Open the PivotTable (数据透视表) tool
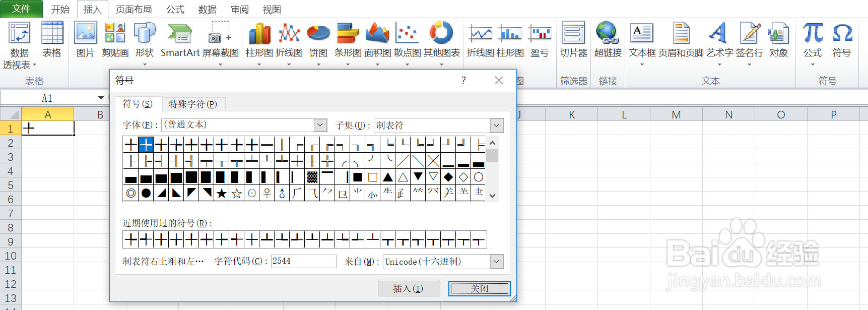Image resolution: width=868 pixels, height=310 pixels. (x=20, y=45)
